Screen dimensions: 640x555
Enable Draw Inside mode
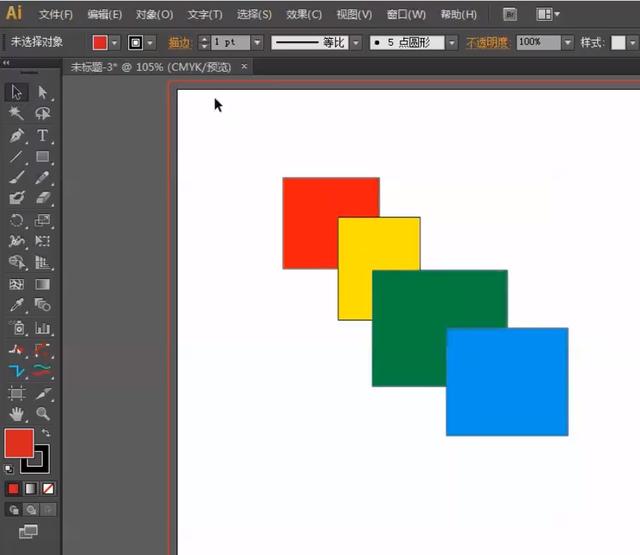[48, 510]
